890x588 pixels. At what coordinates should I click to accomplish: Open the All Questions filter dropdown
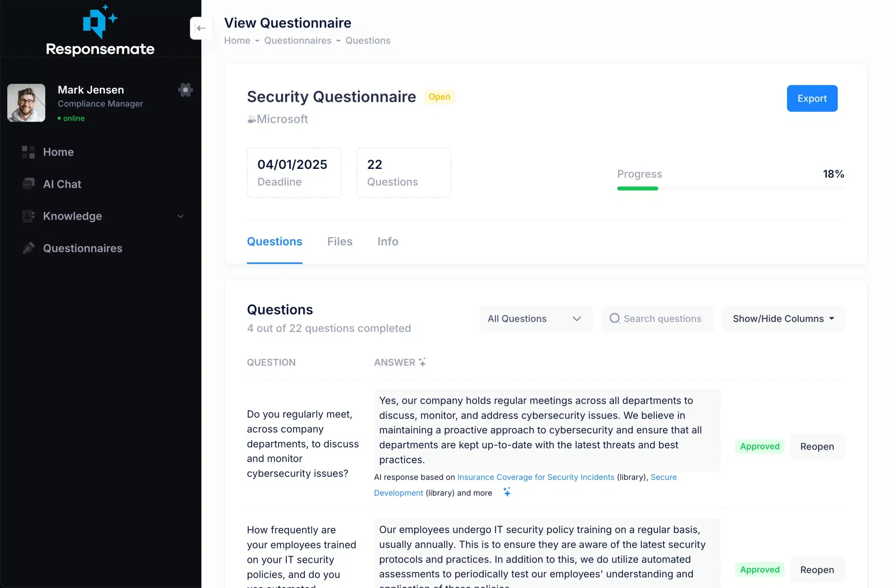click(535, 319)
